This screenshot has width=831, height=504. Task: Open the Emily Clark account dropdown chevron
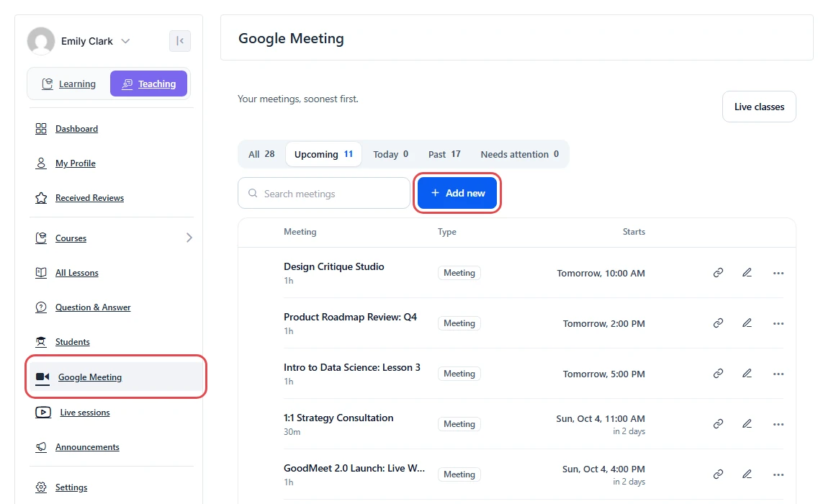coord(125,41)
